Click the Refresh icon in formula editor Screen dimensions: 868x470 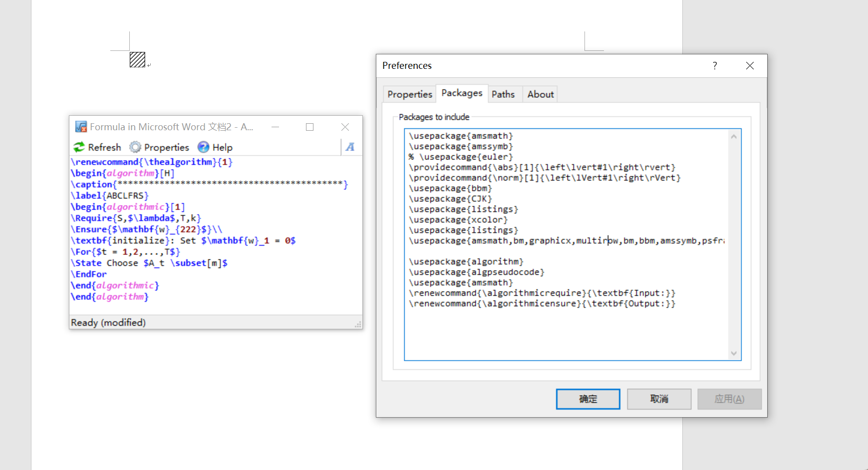point(79,147)
